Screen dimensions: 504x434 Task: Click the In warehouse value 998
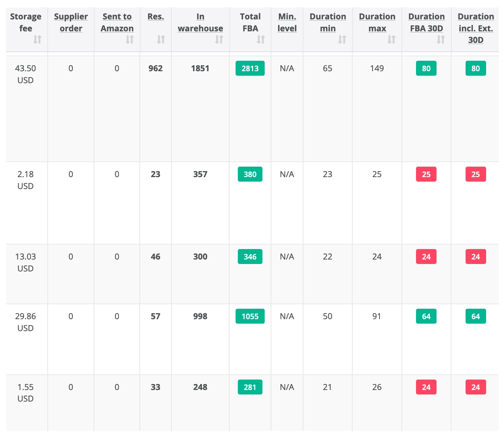200,316
